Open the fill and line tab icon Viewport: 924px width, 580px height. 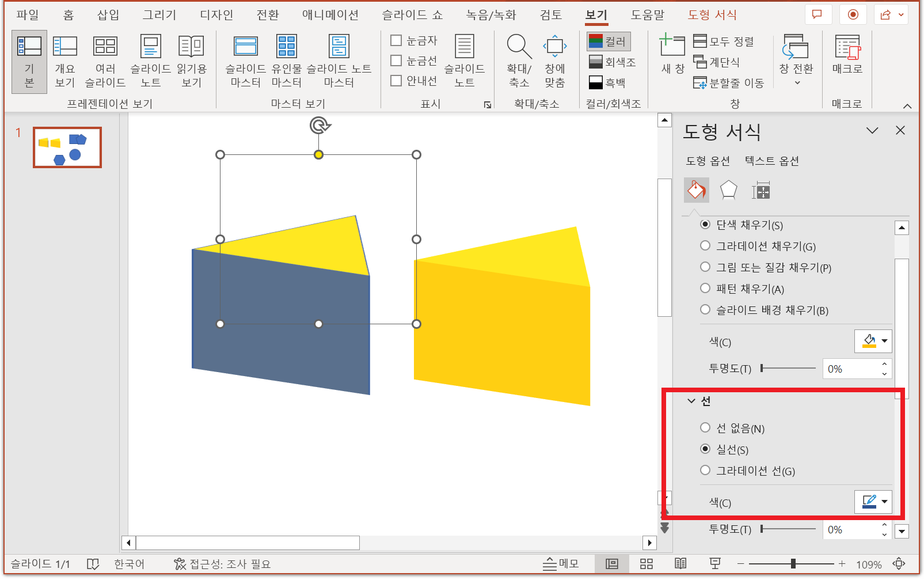(x=697, y=190)
